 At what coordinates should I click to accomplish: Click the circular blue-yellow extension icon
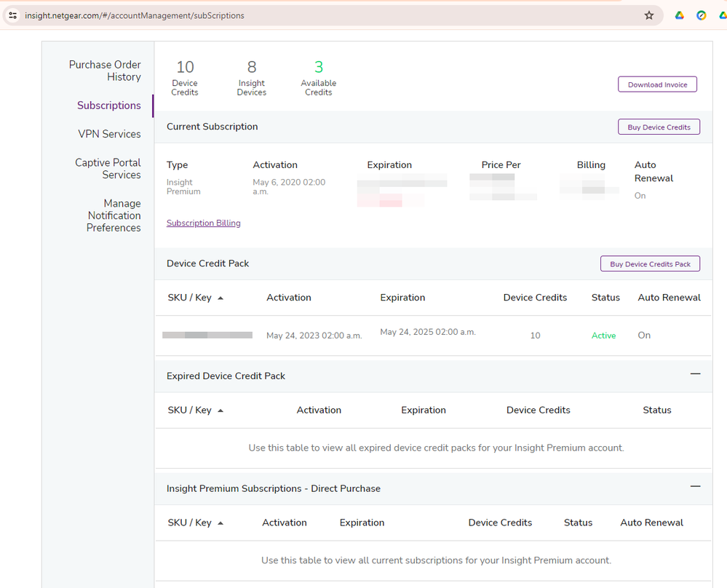702,15
